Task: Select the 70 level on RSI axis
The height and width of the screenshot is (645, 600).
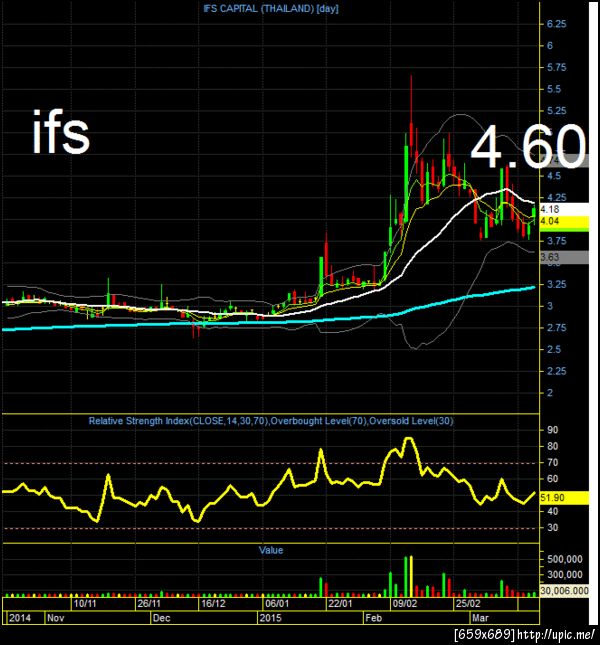Action: (553, 463)
